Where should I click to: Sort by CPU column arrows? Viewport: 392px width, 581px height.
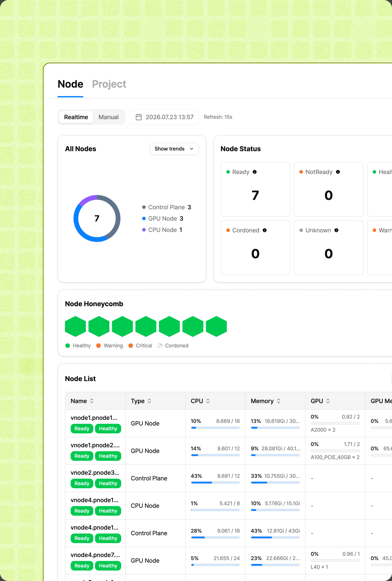208,401
